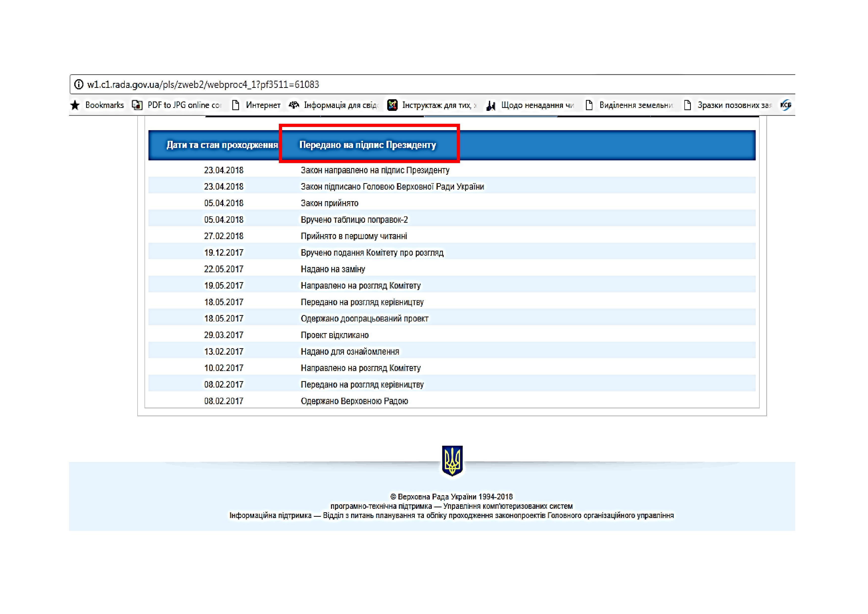Select Передано на розгляд керівництву dated 18.05.2017
Viewport: 868px width, 614px height.
click(x=362, y=302)
